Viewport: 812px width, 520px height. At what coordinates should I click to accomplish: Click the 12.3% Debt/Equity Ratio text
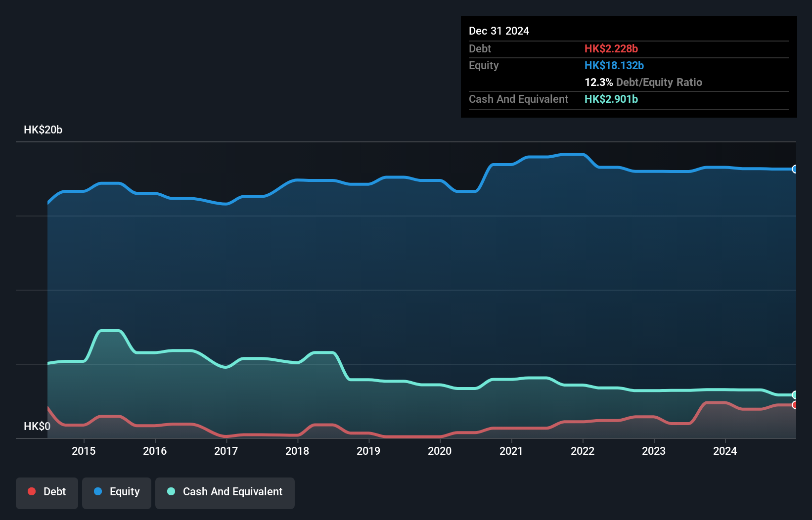coord(643,82)
